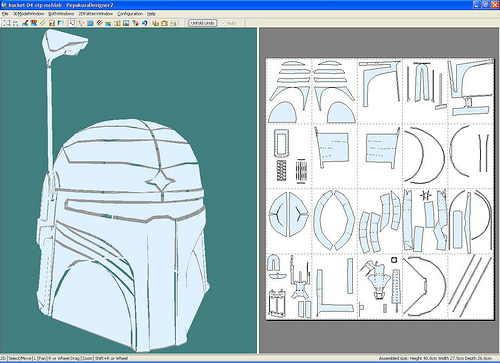Click the red branching edge tool icon

[x=81, y=23]
